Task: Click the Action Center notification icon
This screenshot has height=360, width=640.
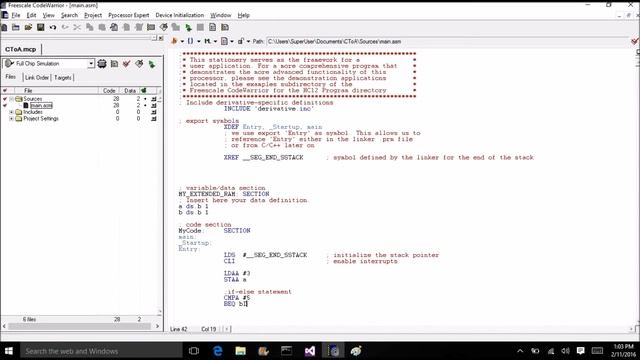Action: tap(580, 351)
